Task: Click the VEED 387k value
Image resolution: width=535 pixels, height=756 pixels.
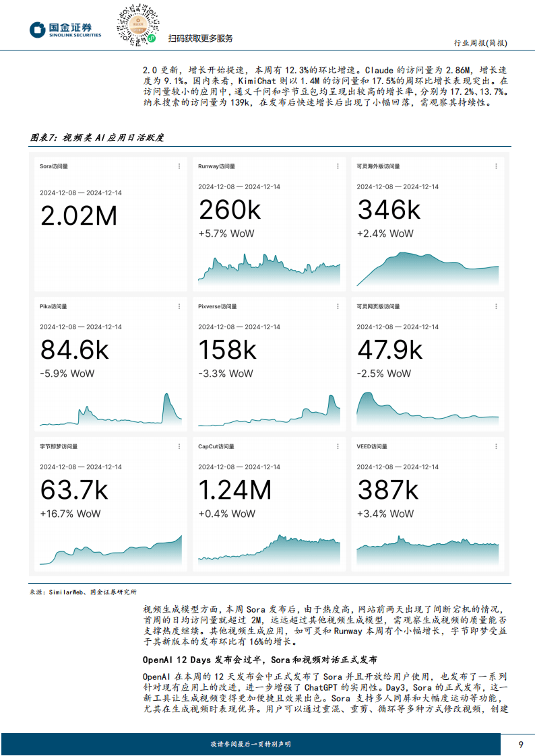Action: coord(388,490)
